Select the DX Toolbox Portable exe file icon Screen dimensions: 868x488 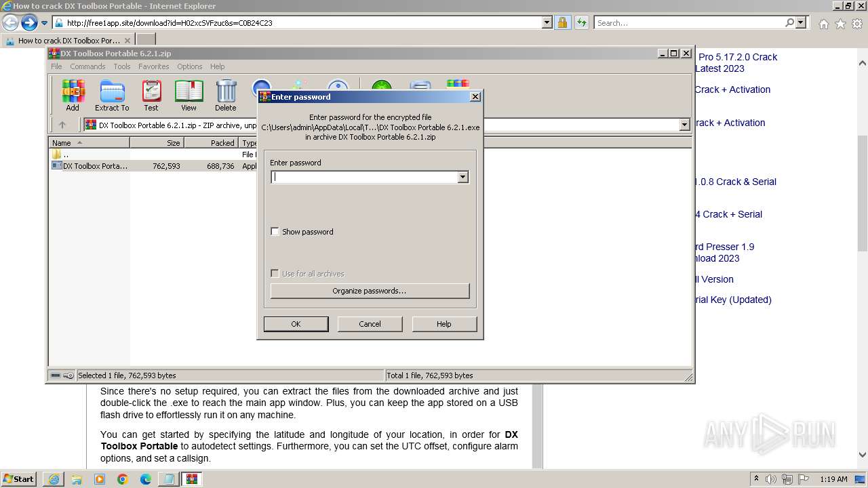pyautogui.click(x=57, y=166)
